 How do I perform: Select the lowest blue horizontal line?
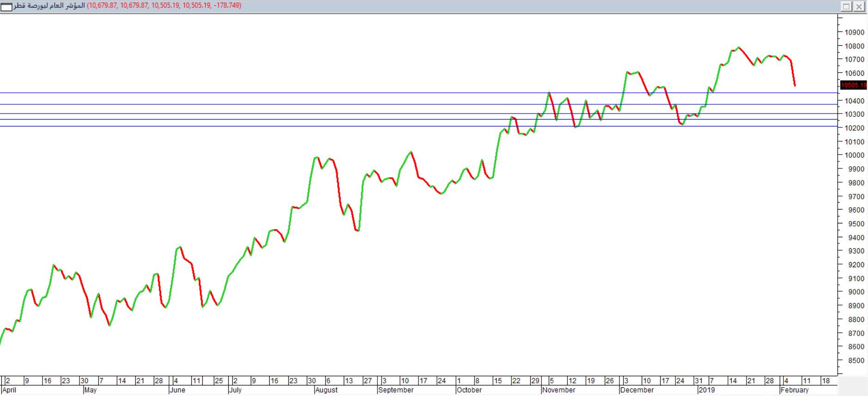click(419, 126)
